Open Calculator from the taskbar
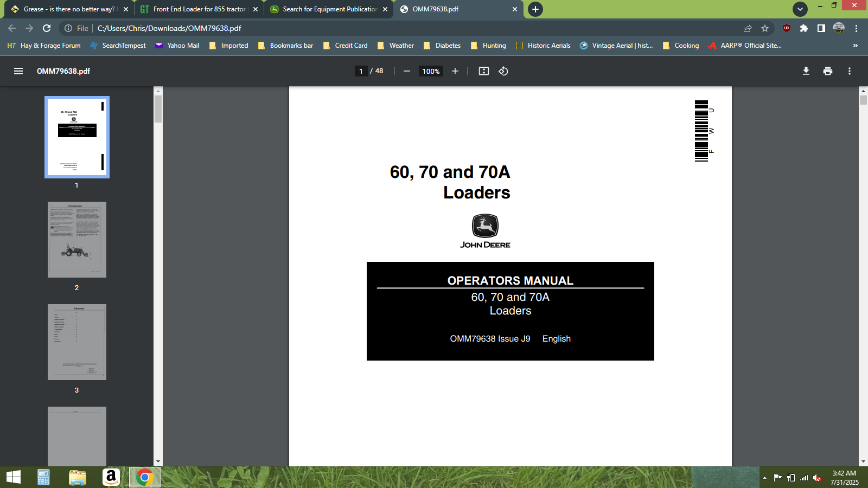 [44, 477]
